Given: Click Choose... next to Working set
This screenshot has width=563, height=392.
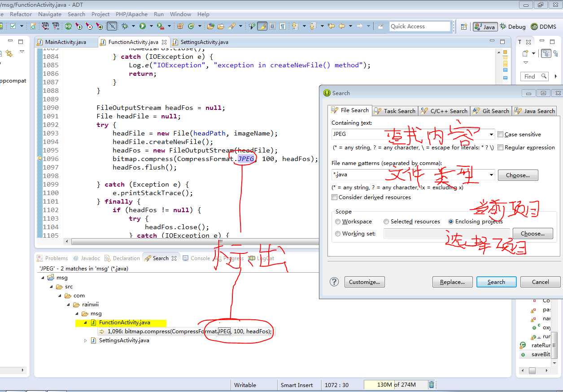Looking at the screenshot, I should pyautogui.click(x=533, y=233).
